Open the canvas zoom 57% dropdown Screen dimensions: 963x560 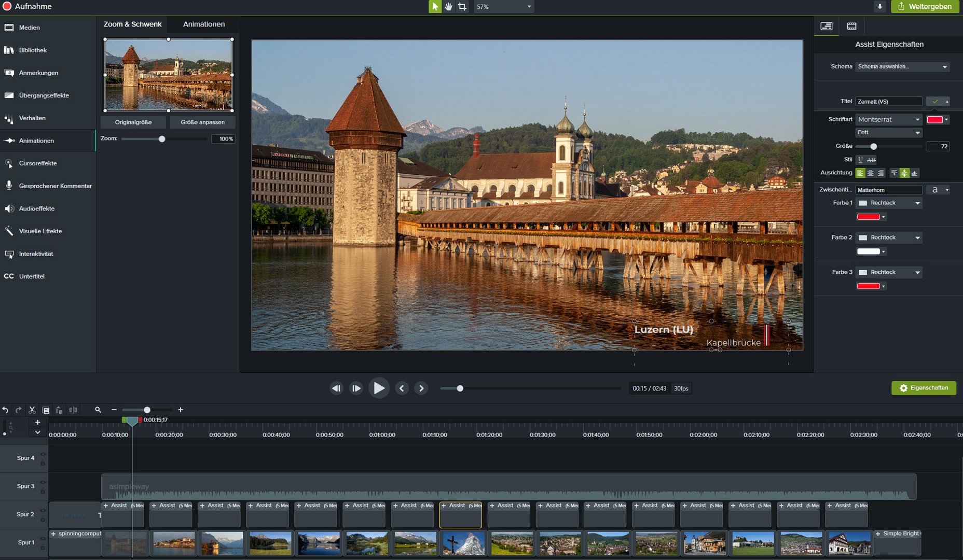click(504, 7)
